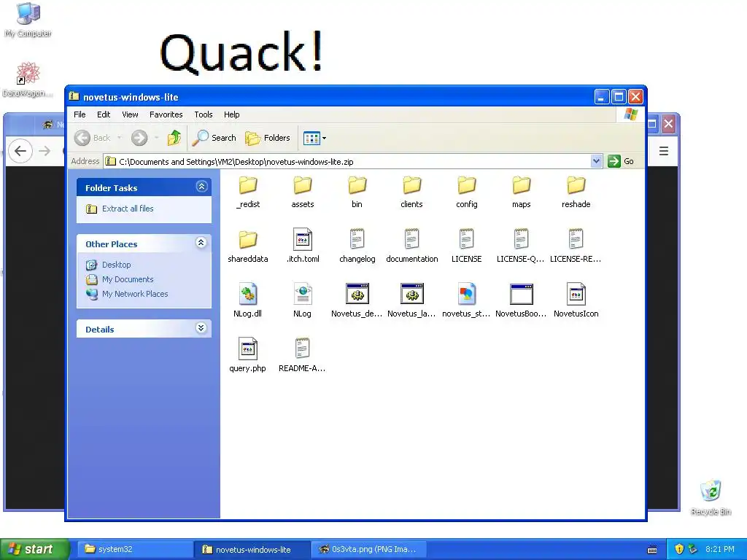This screenshot has width=747, height=560.
Task: Click the Start button
Action: [35, 549]
